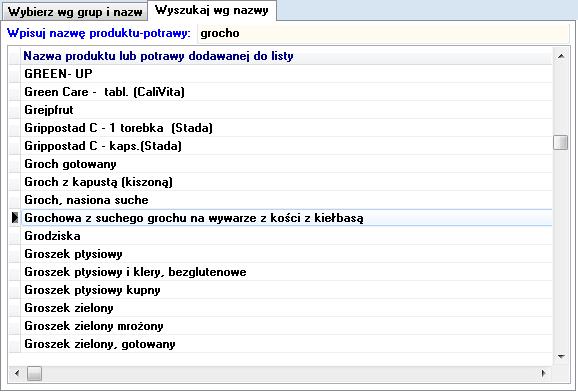
Task: Click the row selector beside 'Grodziska'
Action: (15, 236)
